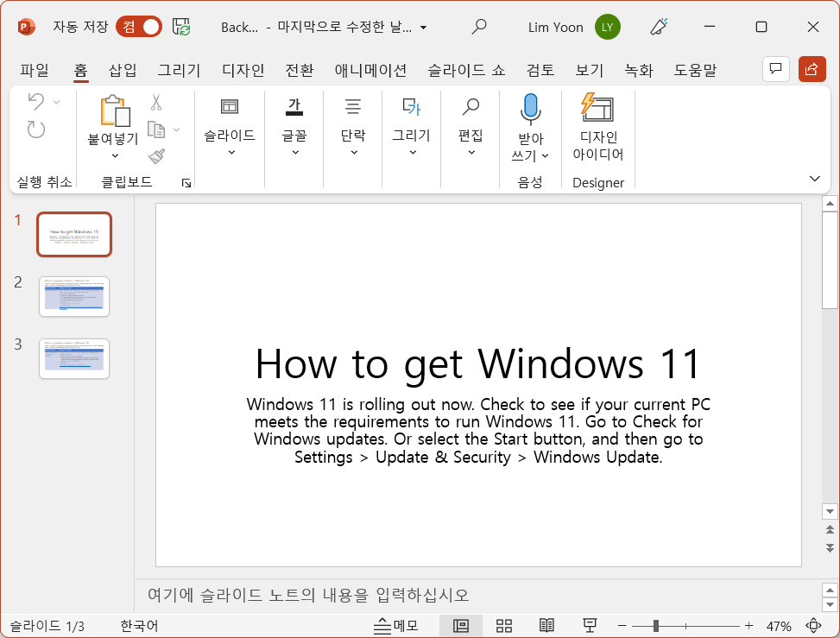
Task: Go to previous slide double arrow
Action: [x=830, y=530]
